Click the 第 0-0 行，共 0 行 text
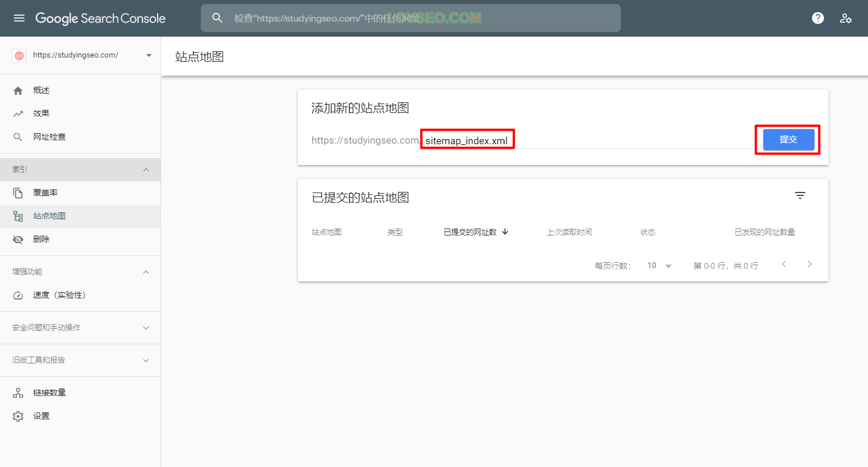 (x=726, y=266)
